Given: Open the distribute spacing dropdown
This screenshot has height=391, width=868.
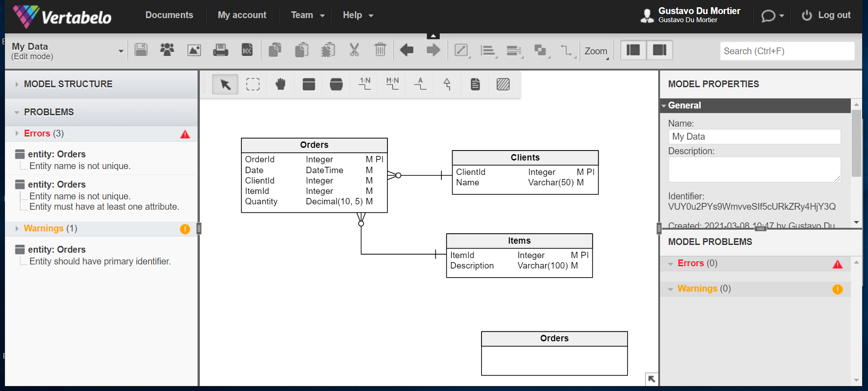Looking at the screenshot, I should click(515, 50).
